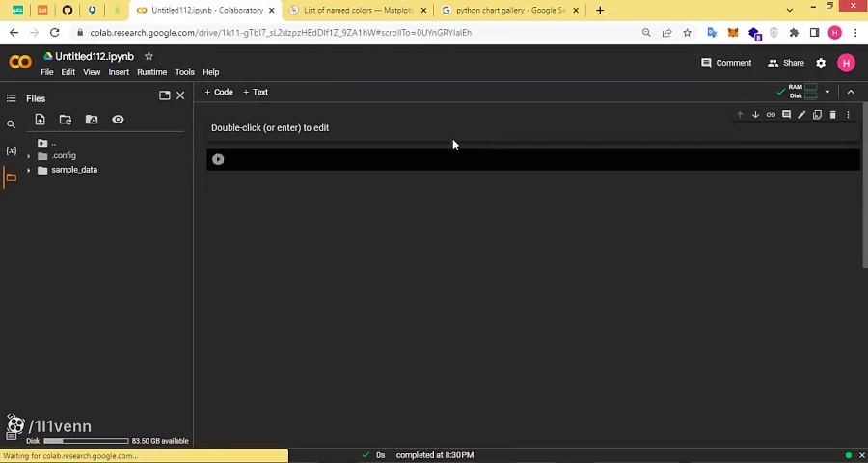Open the Help menu
This screenshot has height=463, width=868.
[211, 72]
